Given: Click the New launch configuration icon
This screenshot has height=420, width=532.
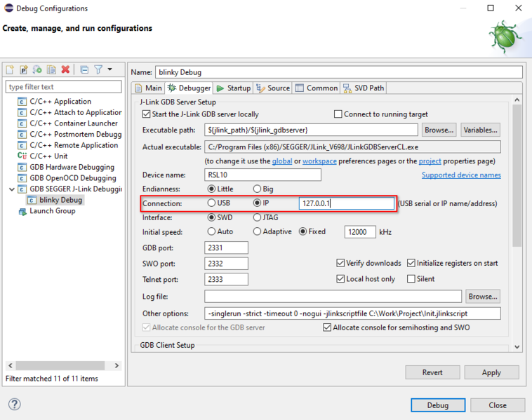Looking at the screenshot, I should click(10, 69).
